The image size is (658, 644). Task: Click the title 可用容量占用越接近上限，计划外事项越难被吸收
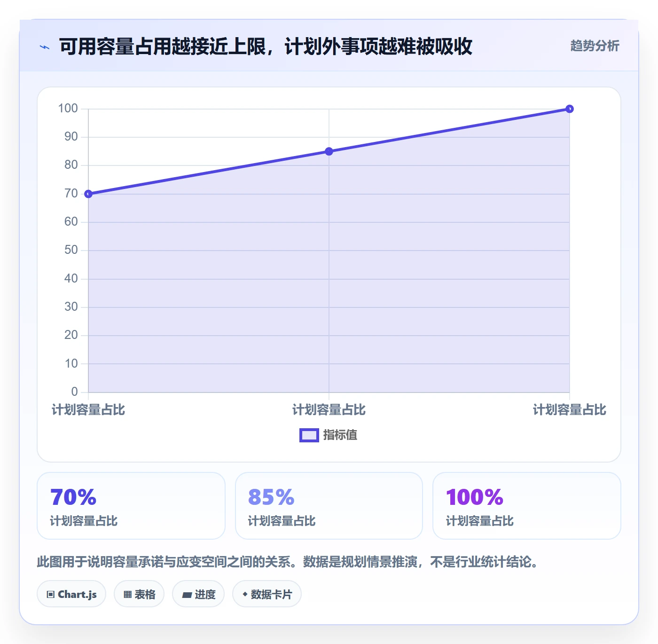pyautogui.click(x=266, y=47)
